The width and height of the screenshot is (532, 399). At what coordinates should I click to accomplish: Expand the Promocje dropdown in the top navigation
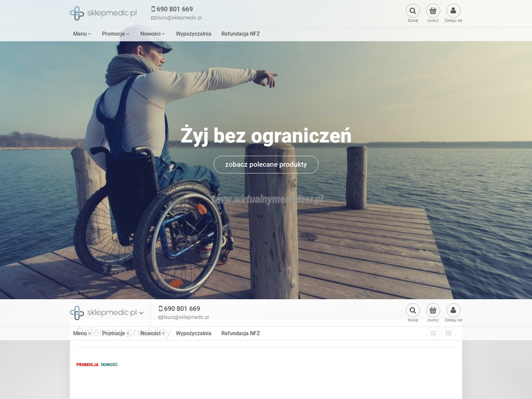point(116,34)
